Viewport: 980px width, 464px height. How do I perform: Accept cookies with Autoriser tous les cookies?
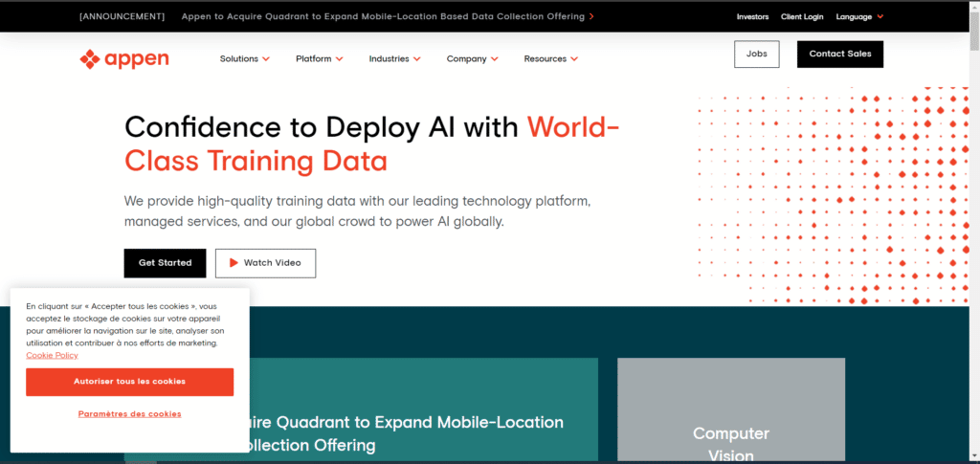129,382
